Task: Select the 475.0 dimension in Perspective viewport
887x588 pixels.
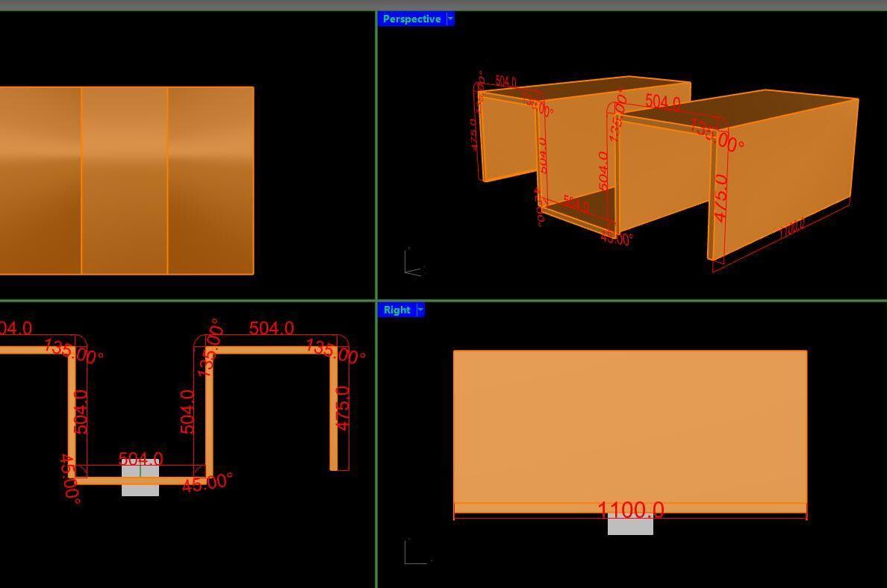Action: coord(720,198)
